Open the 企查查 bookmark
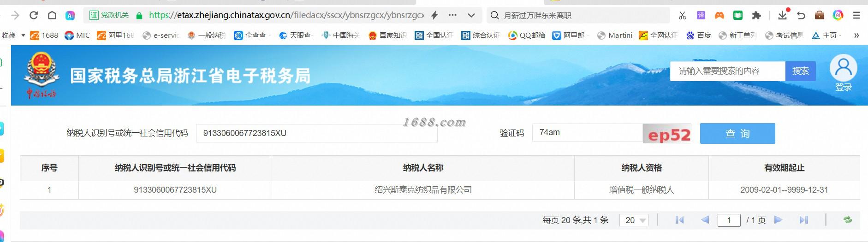 [x=250, y=35]
